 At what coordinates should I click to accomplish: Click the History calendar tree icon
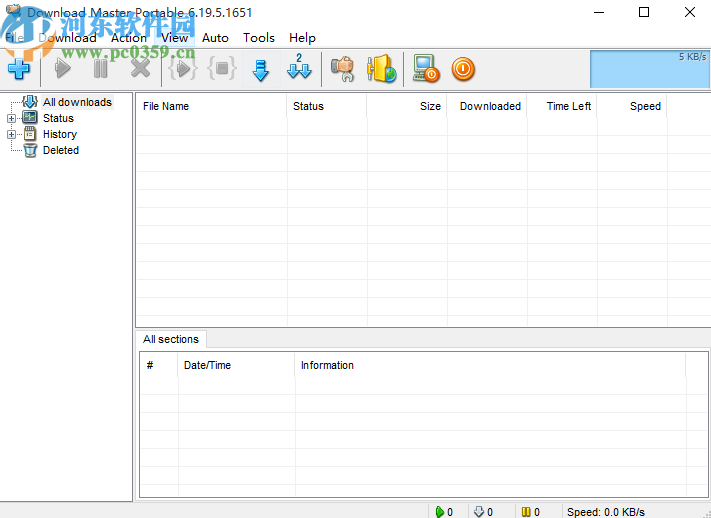tap(30, 134)
